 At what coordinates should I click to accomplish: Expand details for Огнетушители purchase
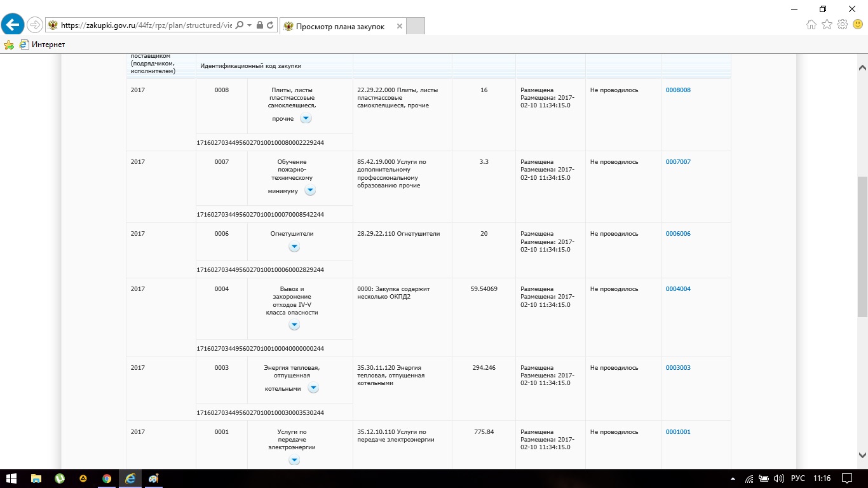click(x=294, y=247)
